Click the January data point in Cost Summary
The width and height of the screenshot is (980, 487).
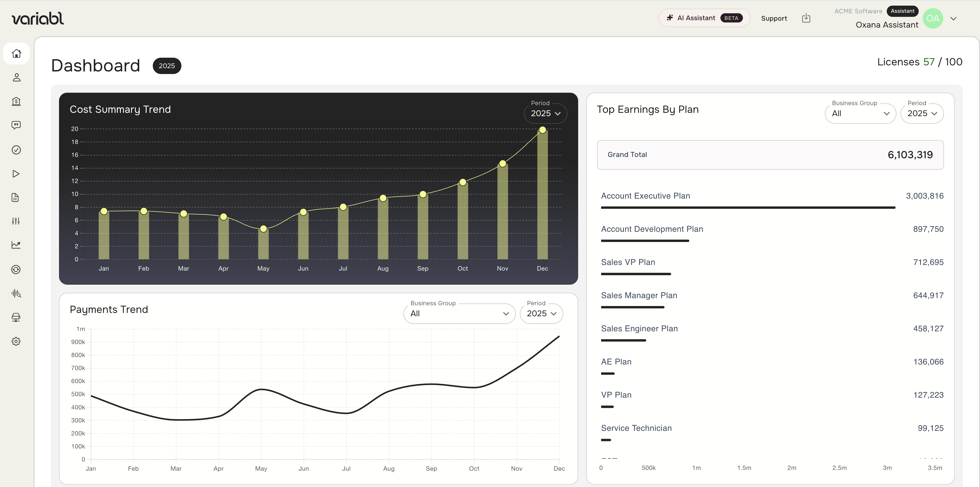coord(104,211)
